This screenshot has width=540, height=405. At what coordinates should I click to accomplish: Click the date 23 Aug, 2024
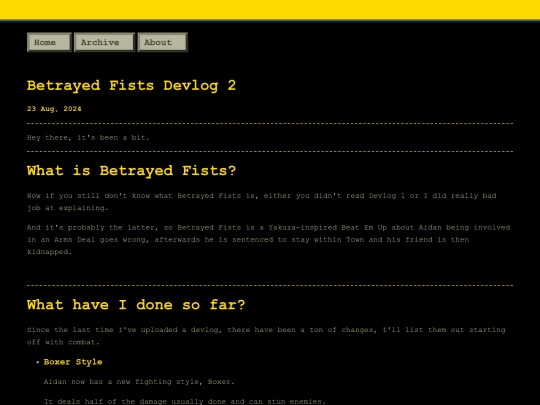point(54,109)
